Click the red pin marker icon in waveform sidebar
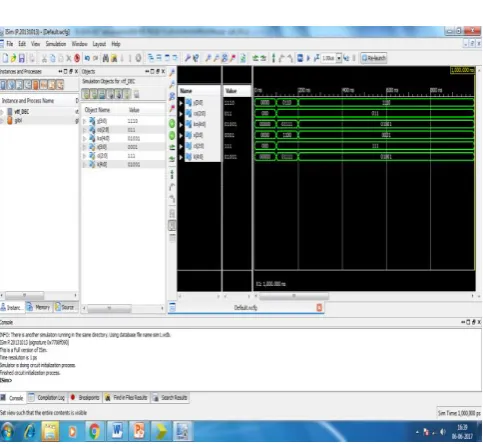Screen dimensions: 483x444 coord(172,109)
